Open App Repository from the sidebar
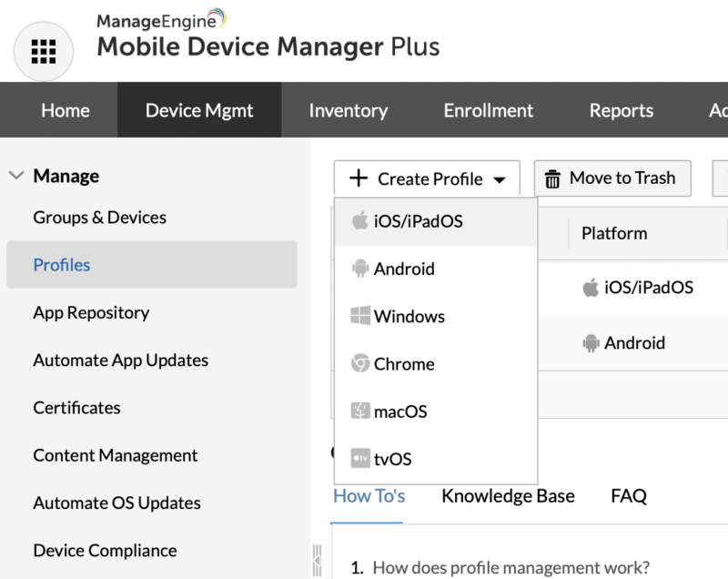Viewport: 728px width, 579px height. (91, 312)
